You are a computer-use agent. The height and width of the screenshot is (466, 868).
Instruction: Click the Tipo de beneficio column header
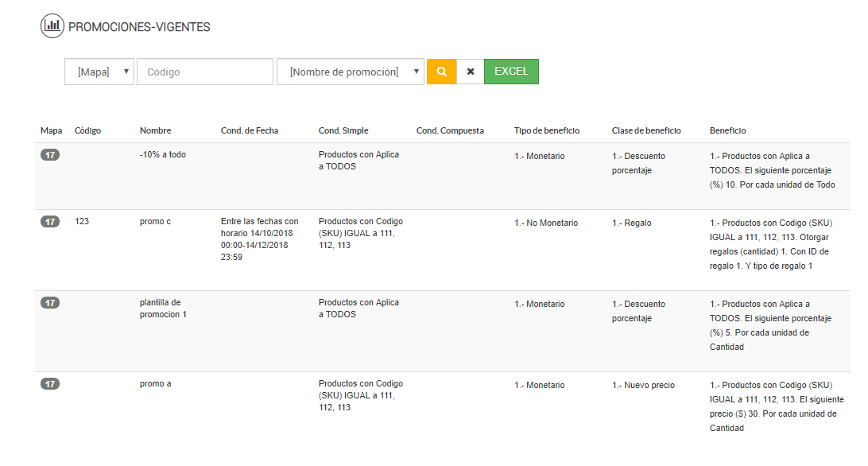pos(546,130)
